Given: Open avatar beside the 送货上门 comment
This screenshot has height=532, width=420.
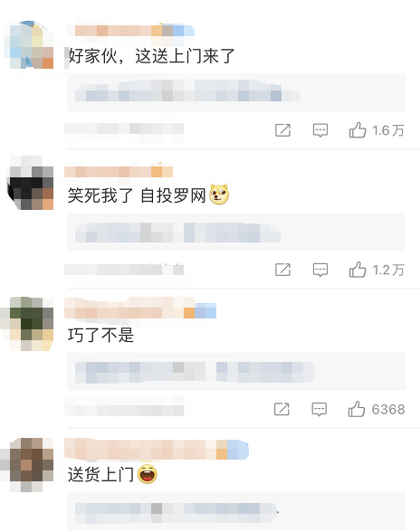Looking at the screenshot, I should (x=28, y=463).
